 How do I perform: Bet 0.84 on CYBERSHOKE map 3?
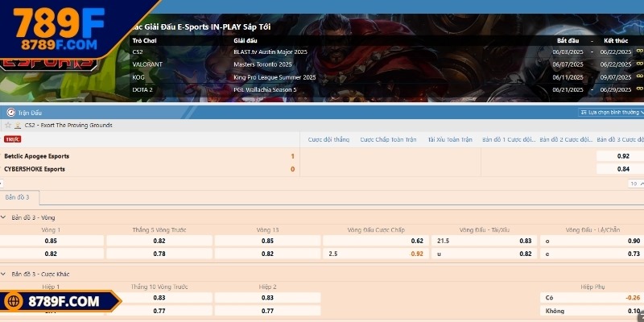click(x=620, y=169)
